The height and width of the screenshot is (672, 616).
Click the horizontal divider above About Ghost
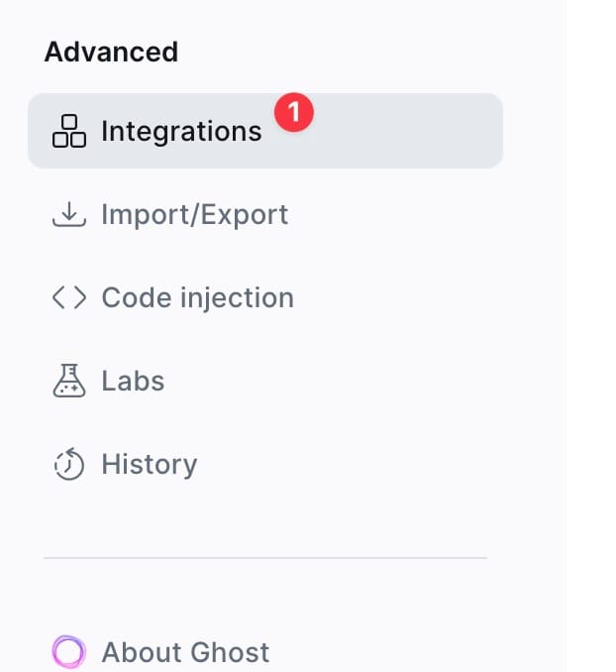pos(265,558)
